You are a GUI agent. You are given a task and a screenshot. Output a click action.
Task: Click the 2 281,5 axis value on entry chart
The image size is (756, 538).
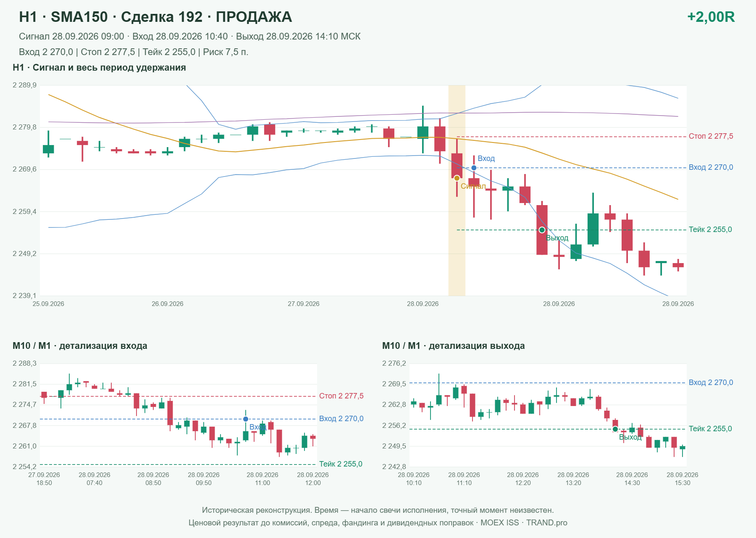[24, 384]
